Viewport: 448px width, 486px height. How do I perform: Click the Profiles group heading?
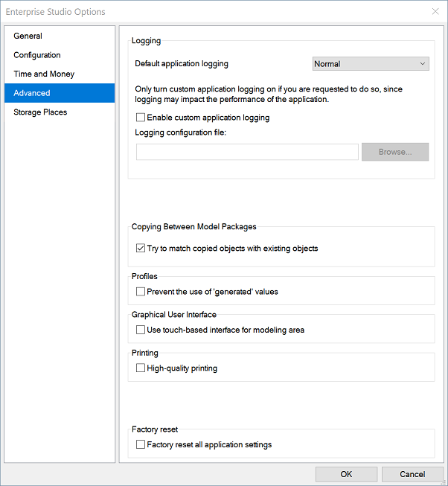(144, 276)
